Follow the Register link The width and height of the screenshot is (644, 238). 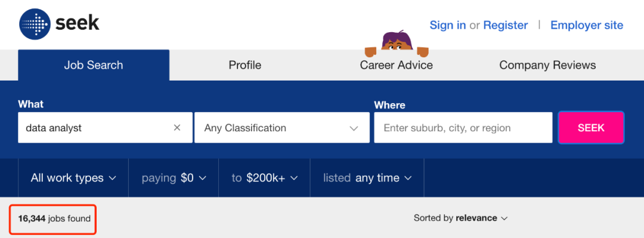click(506, 25)
